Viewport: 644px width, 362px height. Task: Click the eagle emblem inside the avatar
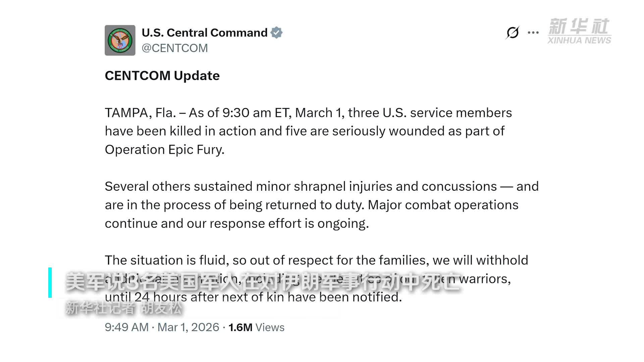[120, 39]
